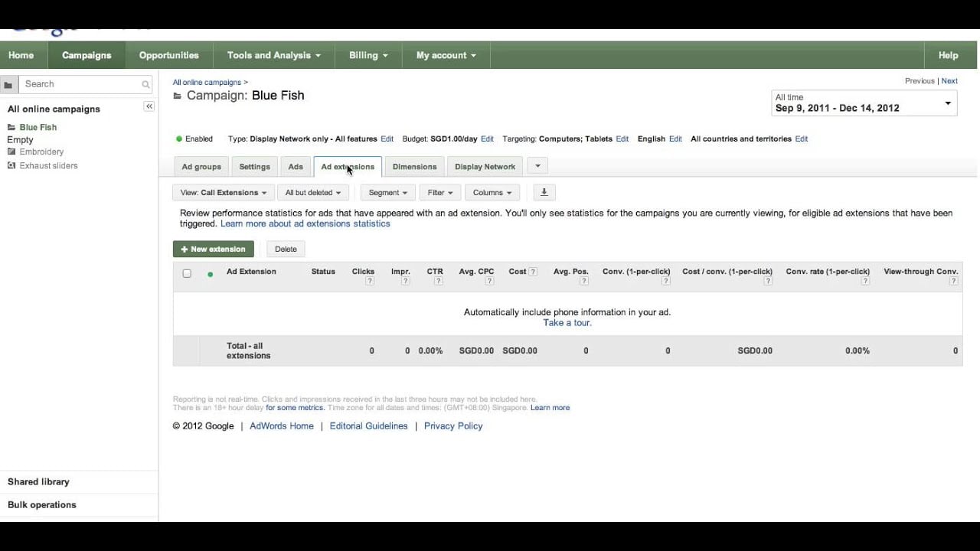Open the Shared library section
This screenshot has width=980, height=551.
(x=38, y=482)
